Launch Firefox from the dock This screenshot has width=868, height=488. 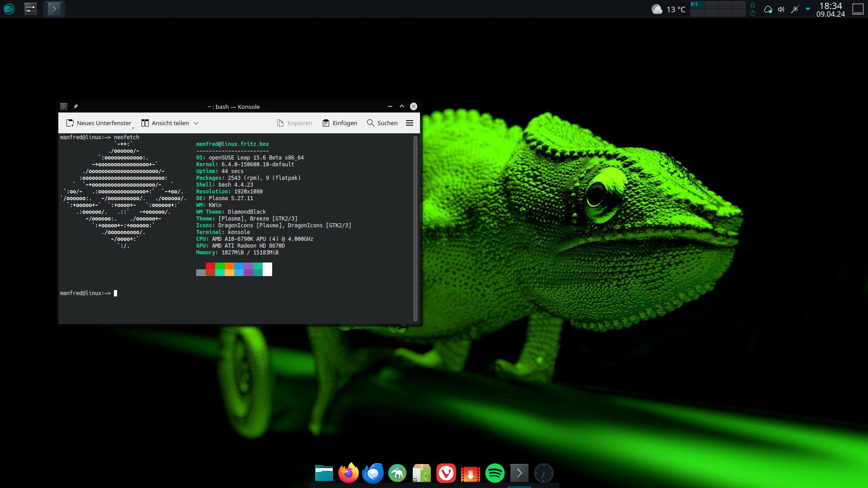pyautogui.click(x=348, y=474)
